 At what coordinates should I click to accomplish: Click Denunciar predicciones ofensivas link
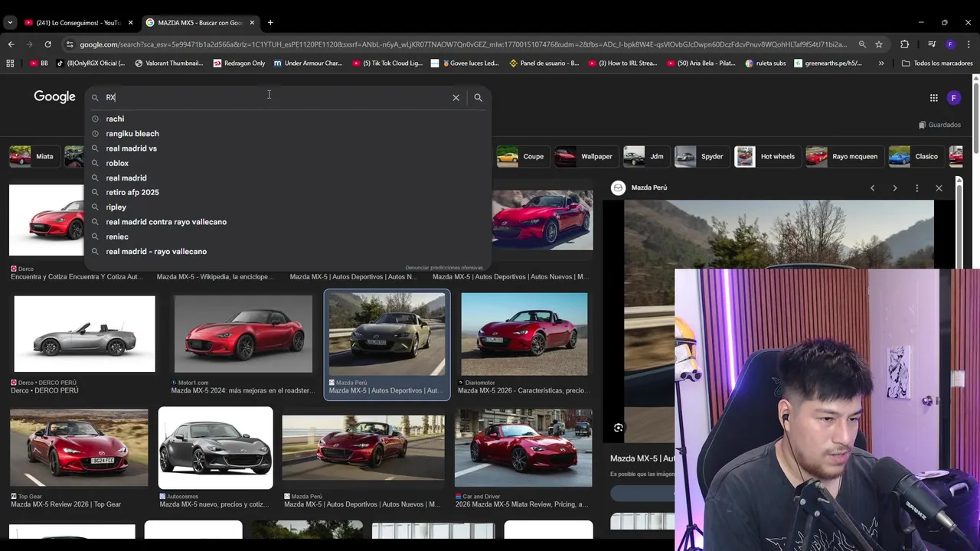(x=444, y=268)
